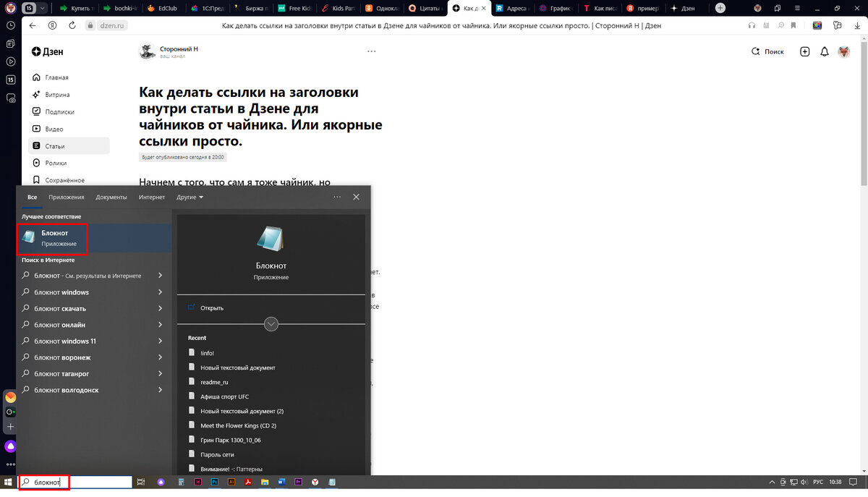Click the create publication plus icon
This screenshot has width=868, height=497.
coord(805,51)
